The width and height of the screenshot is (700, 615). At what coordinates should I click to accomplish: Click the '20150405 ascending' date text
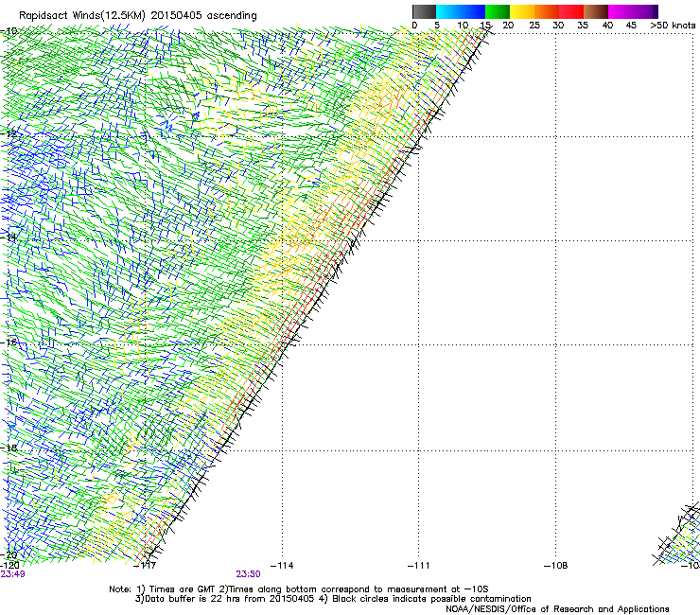[203, 16]
